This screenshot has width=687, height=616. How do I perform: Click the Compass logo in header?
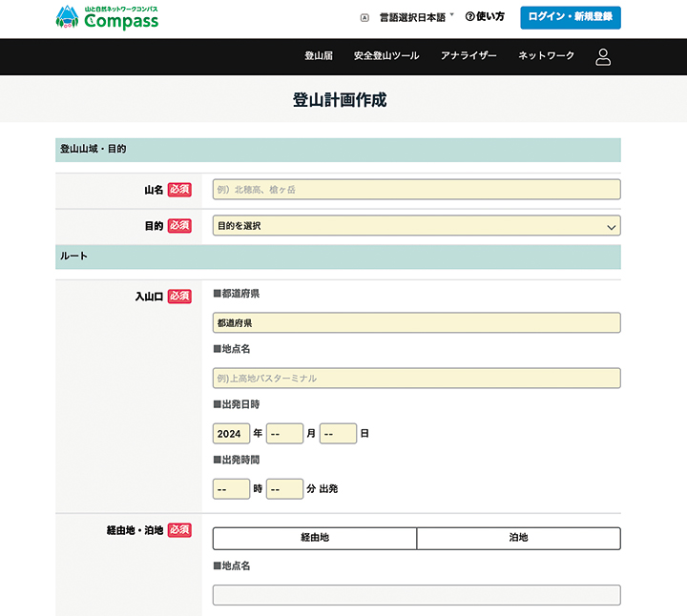[x=107, y=17]
